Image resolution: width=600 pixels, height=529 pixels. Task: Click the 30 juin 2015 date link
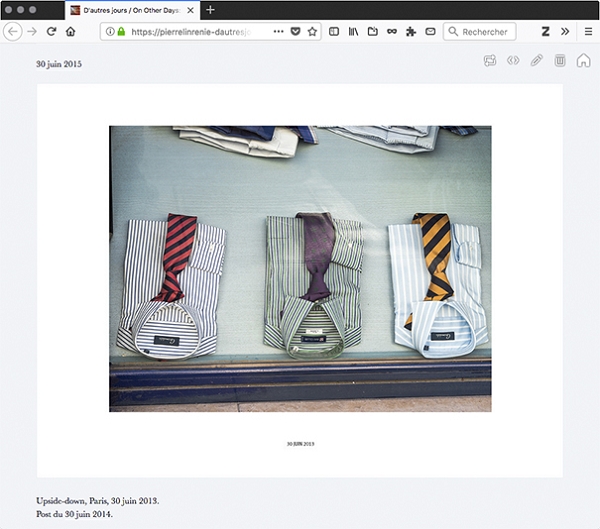click(x=59, y=64)
